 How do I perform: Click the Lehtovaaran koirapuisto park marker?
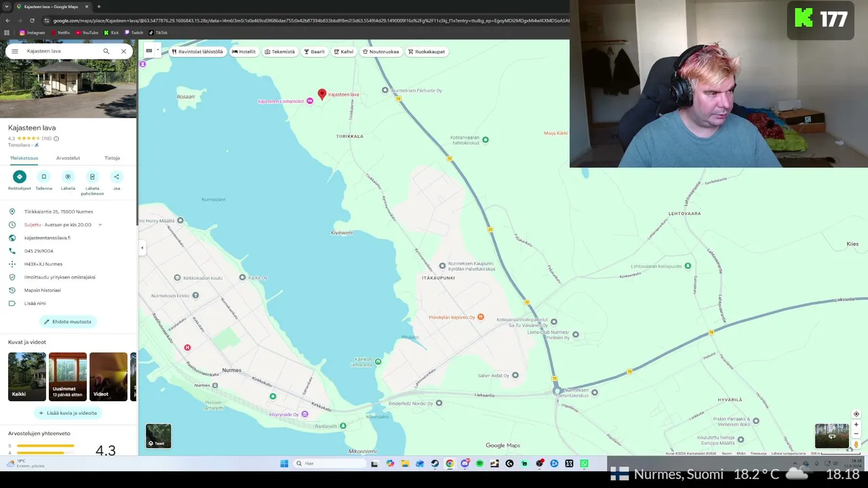[688, 266]
